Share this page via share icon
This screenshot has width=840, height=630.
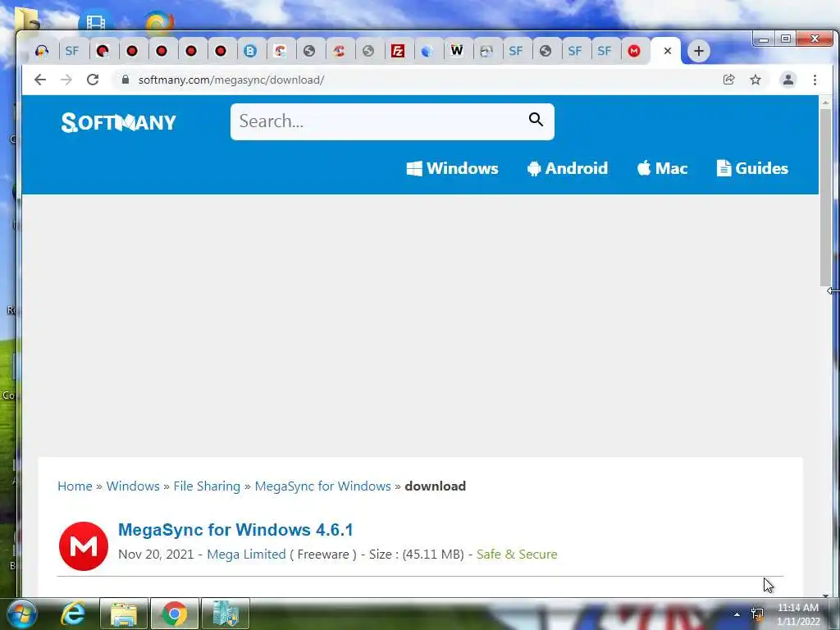coord(728,80)
